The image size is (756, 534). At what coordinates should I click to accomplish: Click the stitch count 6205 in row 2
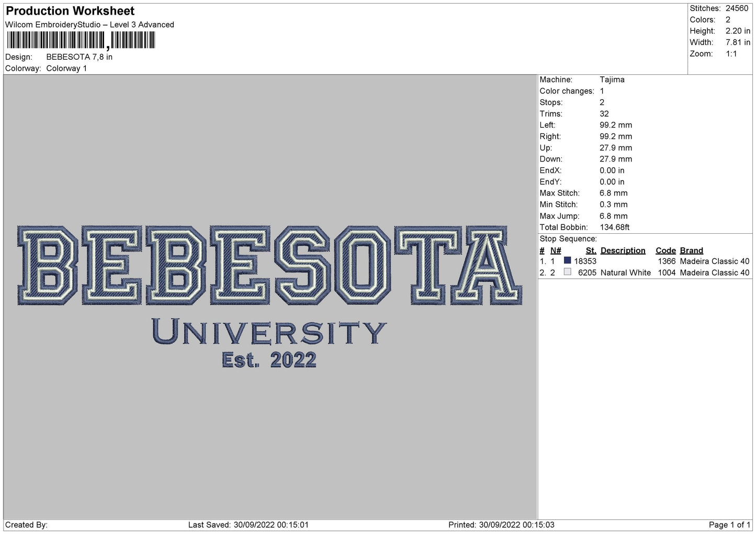tap(587, 273)
